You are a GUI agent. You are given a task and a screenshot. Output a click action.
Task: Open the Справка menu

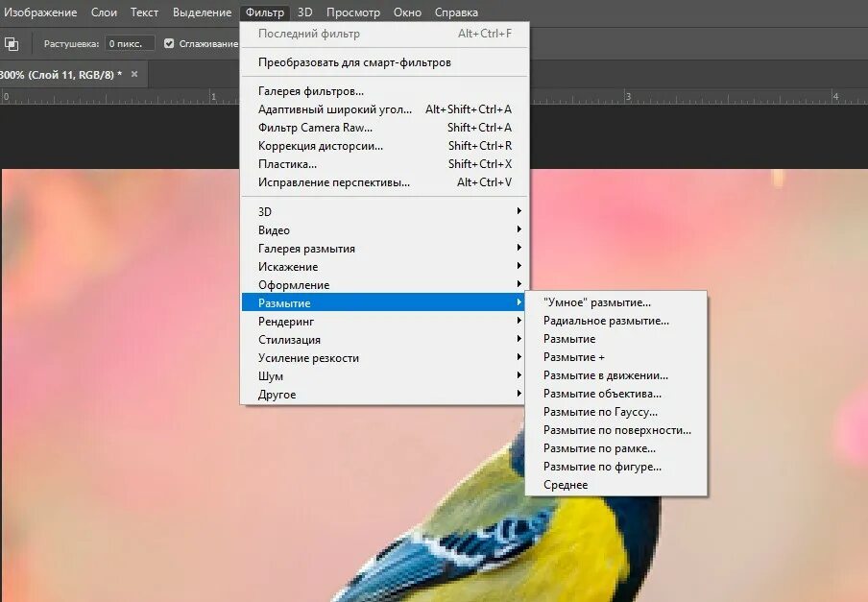[x=456, y=12]
